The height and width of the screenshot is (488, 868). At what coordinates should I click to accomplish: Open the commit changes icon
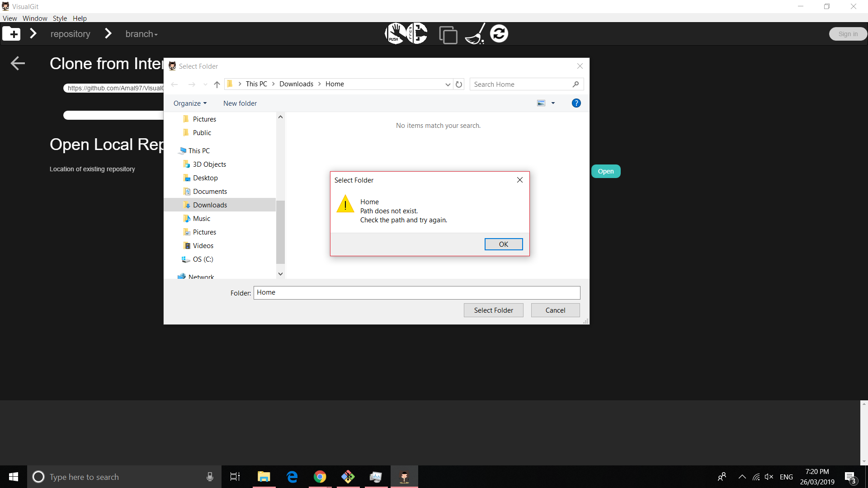click(448, 34)
